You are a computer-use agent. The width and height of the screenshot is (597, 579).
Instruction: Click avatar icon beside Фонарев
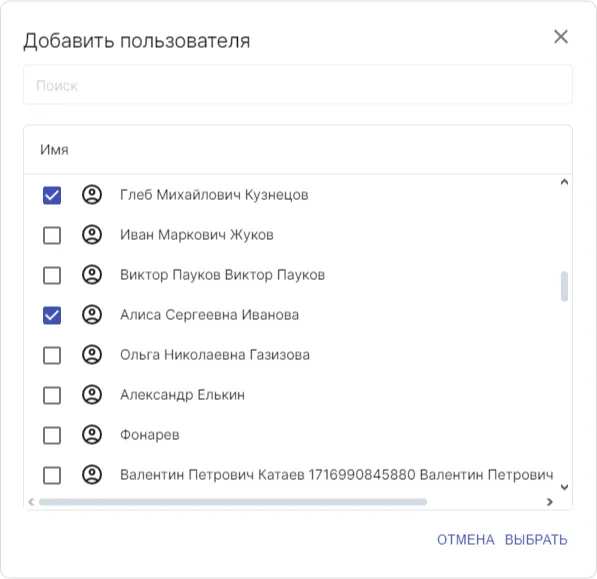(92, 434)
